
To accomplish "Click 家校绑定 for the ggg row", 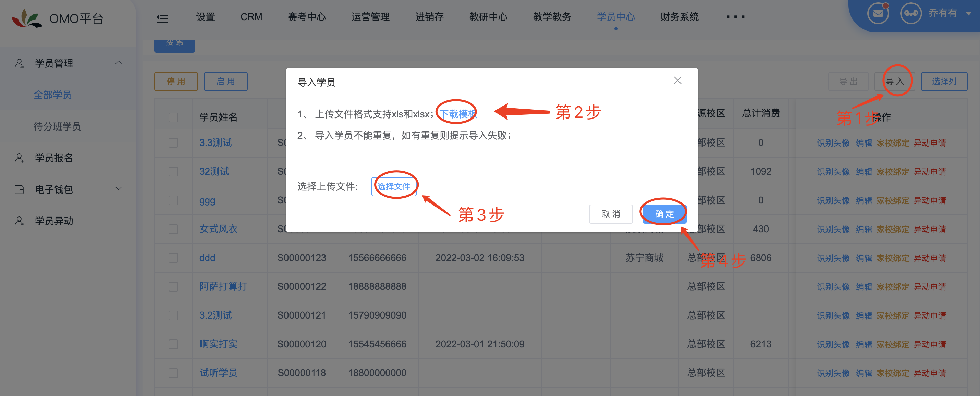I will click(893, 200).
